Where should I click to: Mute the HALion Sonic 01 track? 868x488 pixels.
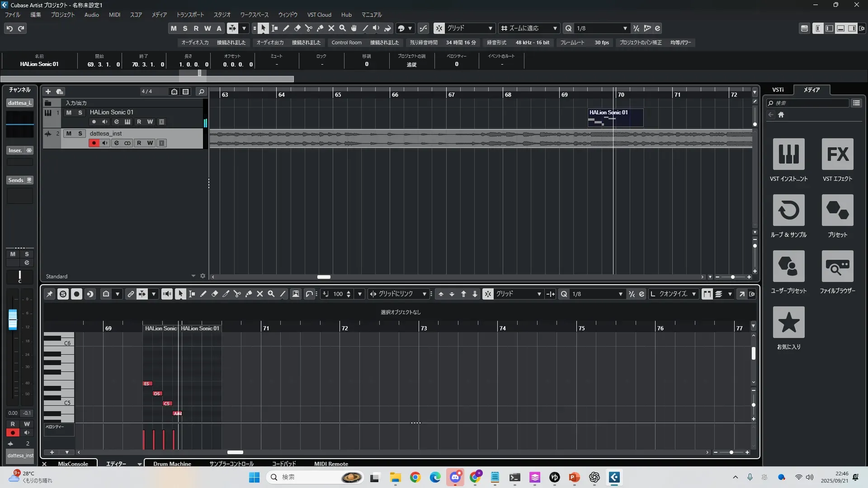click(x=69, y=113)
